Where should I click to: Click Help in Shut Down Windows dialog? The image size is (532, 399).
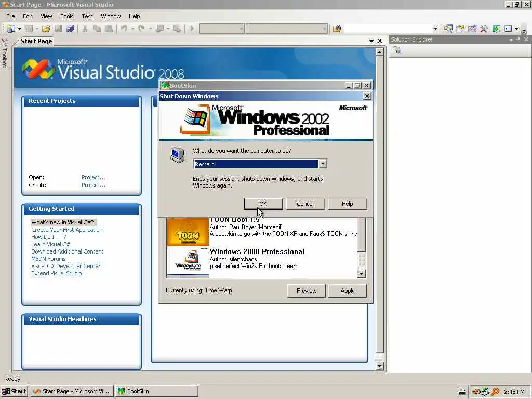click(348, 204)
